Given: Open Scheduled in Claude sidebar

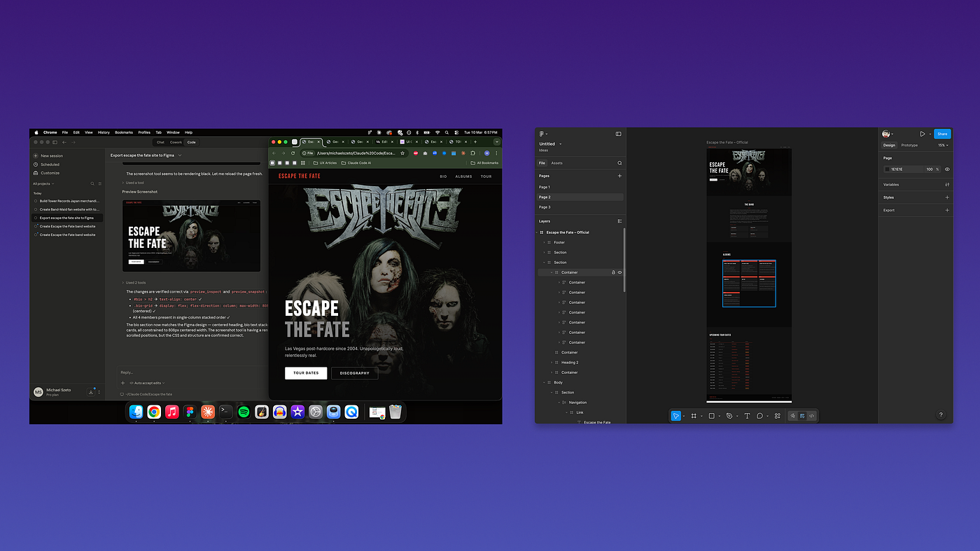Looking at the screenshot, I should click(50, 165).
